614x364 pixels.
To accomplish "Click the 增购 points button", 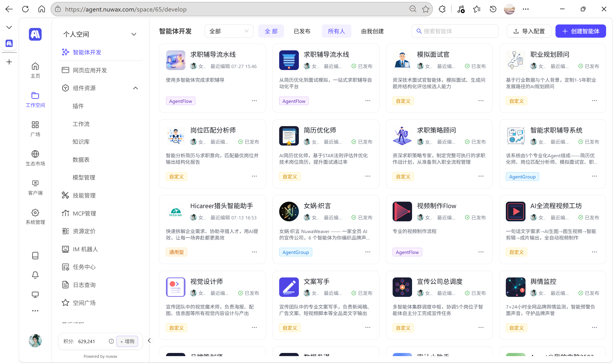I will coord(127,341).
